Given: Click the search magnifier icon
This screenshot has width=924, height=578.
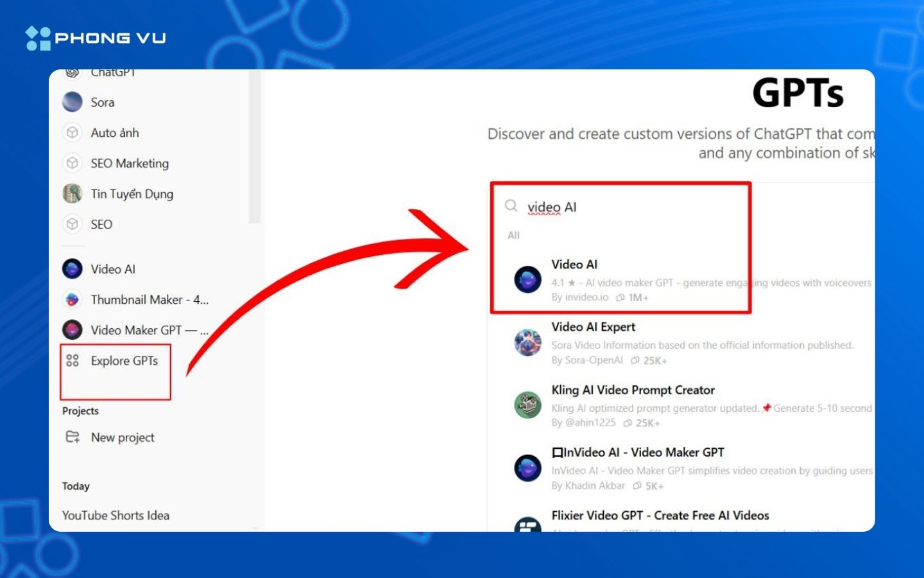Looking at the screenshot, I should [x=511, y=206].
